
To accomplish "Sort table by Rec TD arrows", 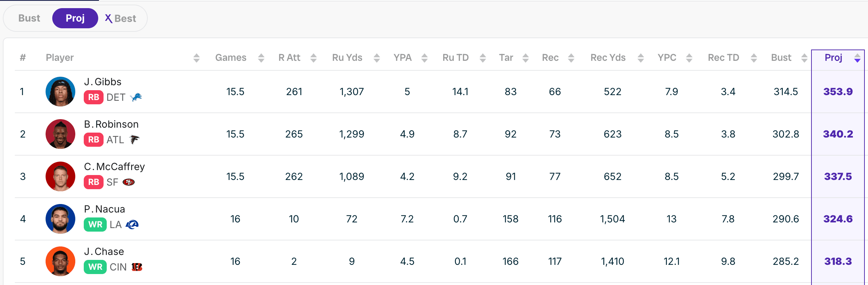I will [x=754, y=58].
